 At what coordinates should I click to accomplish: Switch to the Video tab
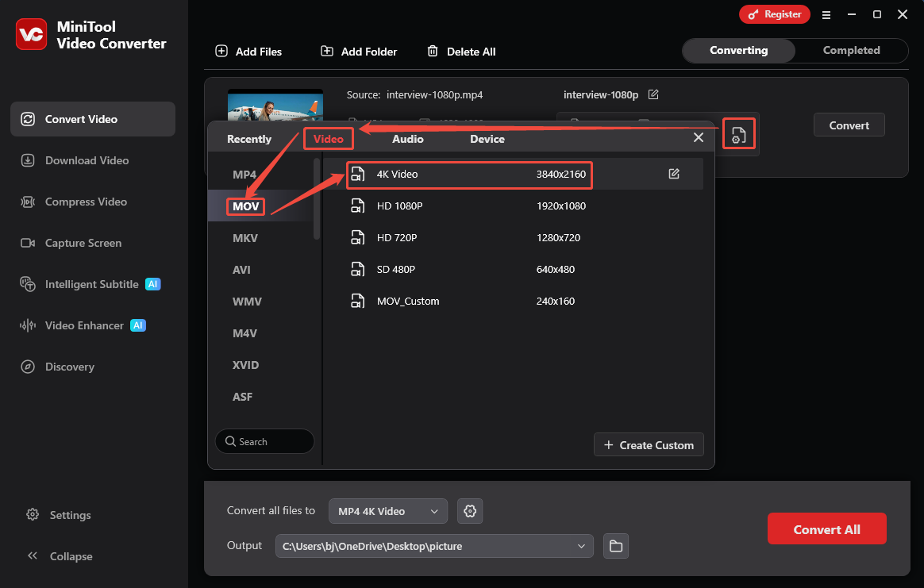click(x=328, y=139)
